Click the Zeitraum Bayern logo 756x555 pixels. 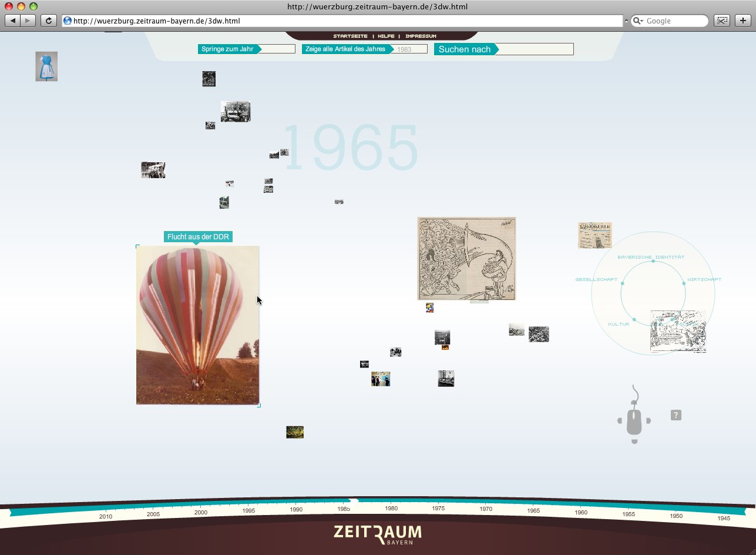pyautogui.click(x=378, y=534)
